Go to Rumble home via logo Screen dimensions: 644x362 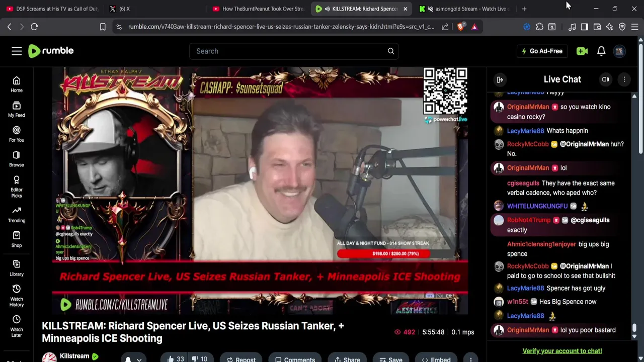[51, 51]
